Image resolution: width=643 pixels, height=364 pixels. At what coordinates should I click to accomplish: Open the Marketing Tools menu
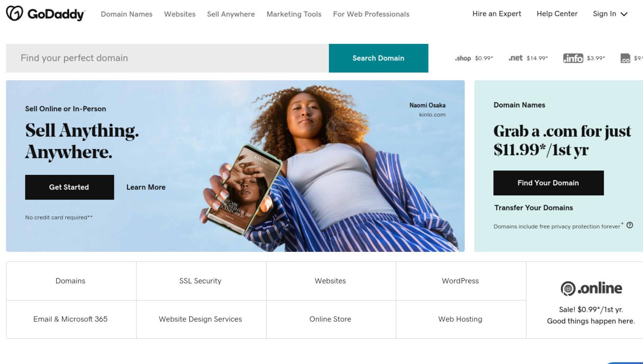pos(294,14)
